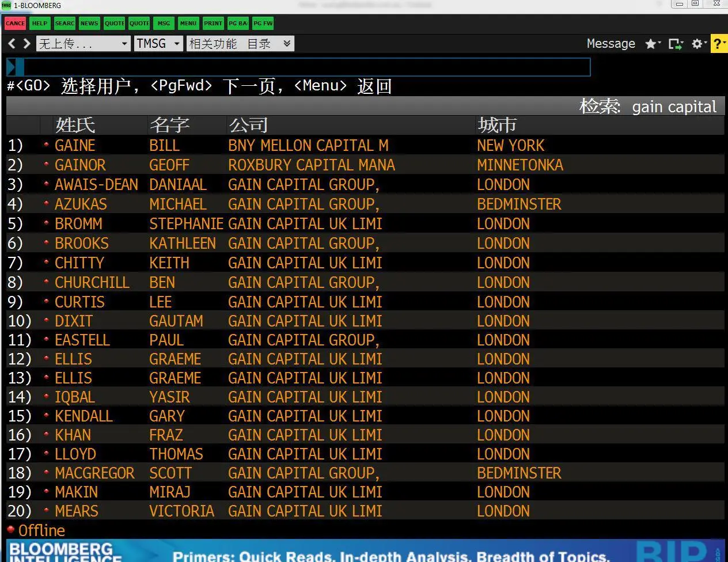Select user row 2 GAINOR

point(365,165)
